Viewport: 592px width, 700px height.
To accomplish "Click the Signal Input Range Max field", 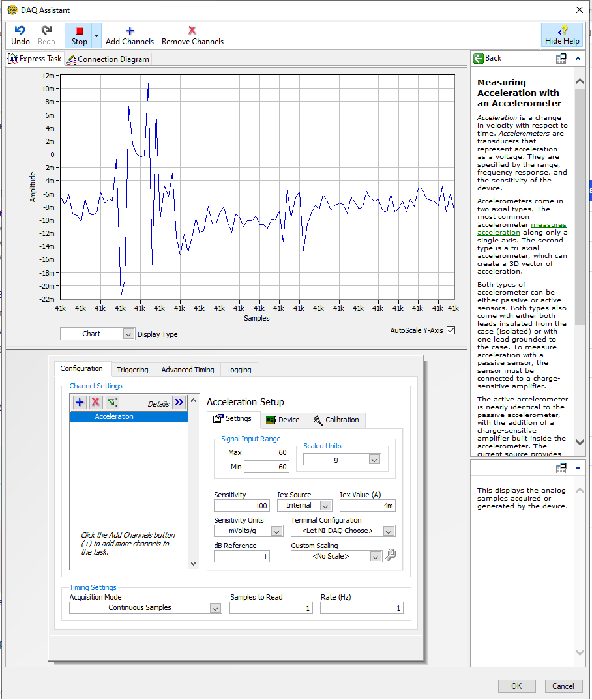I will (x=267, y=452).
